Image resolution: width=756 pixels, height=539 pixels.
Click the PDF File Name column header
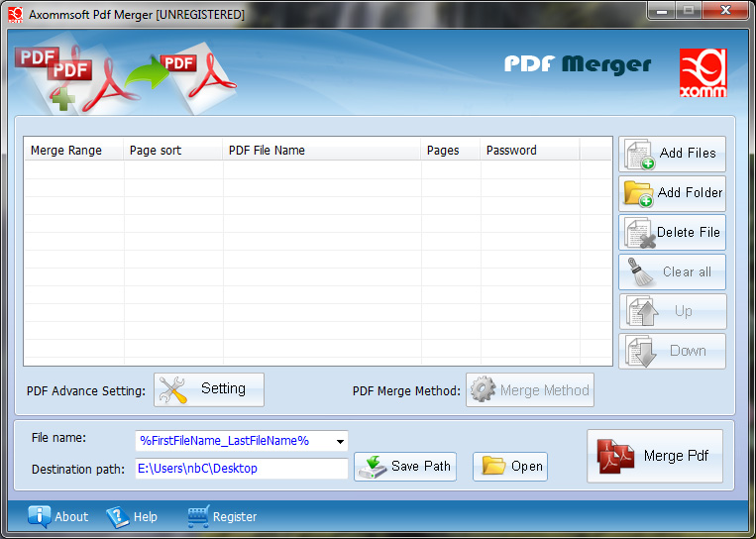click(322, 151)
